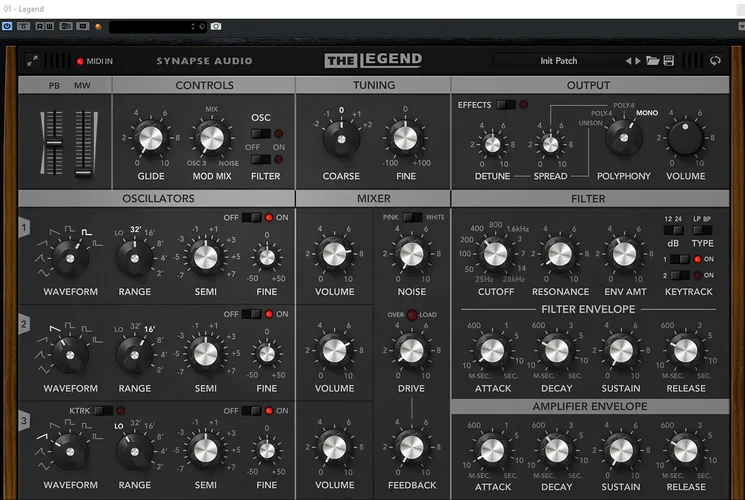Select the POLY-8 polyphony label

tap(623, 105)
